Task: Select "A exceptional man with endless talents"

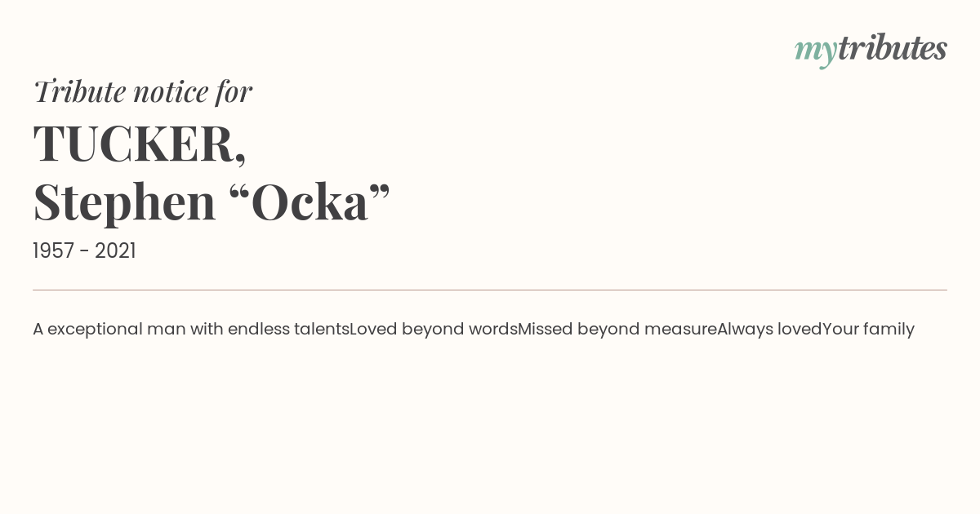Action: tap(191, 329)
